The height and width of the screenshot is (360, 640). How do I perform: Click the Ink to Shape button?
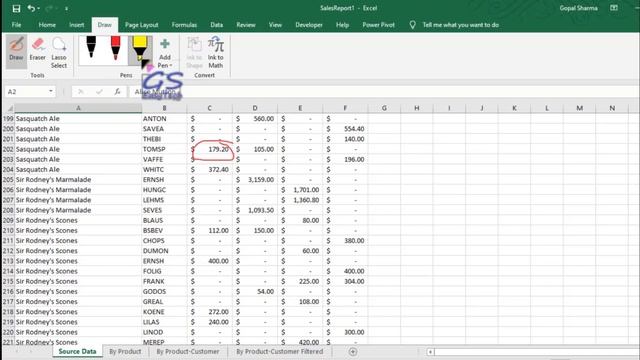click(194, 52)
